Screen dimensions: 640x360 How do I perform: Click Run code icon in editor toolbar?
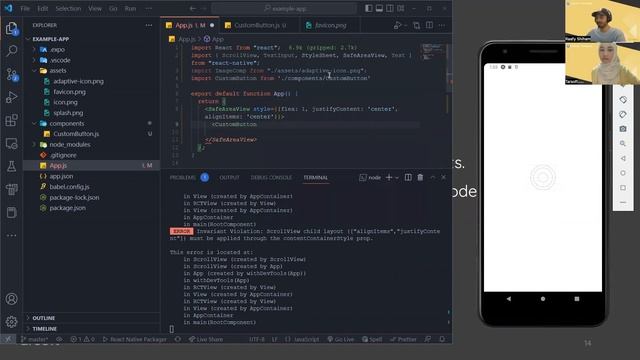[398, 25]
